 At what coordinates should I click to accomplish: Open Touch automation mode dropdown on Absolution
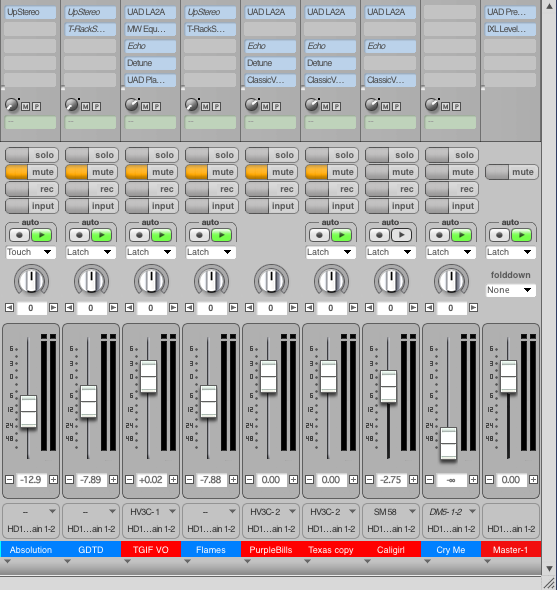pyautogui.click(x=30, y=252)
